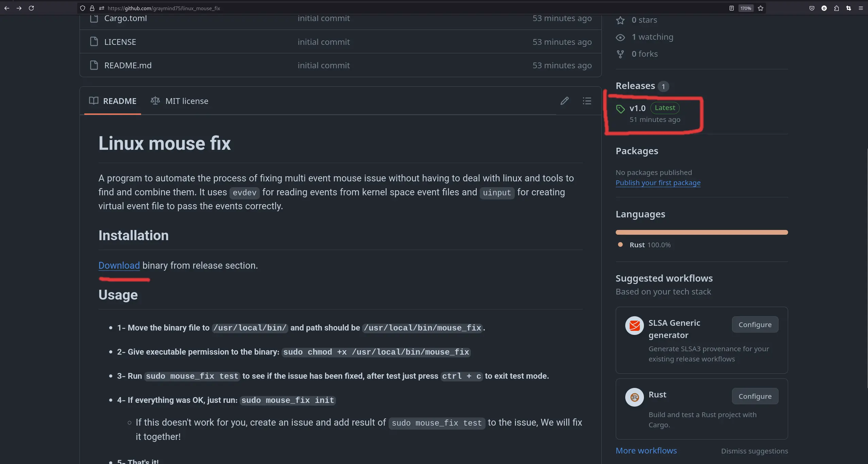Click the Rust crab logo in workflows

point(634,397)
